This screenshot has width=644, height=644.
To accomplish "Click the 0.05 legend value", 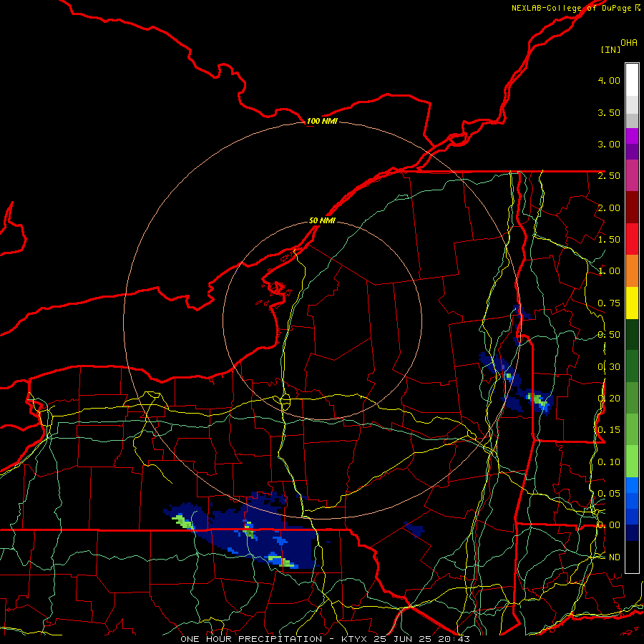I will click(x=609, y=494).
